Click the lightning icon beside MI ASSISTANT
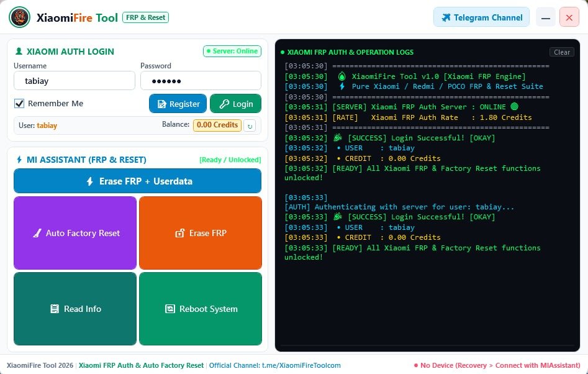Screen dimensions: 588x374 pyautogui.click(x=19, y=160)
